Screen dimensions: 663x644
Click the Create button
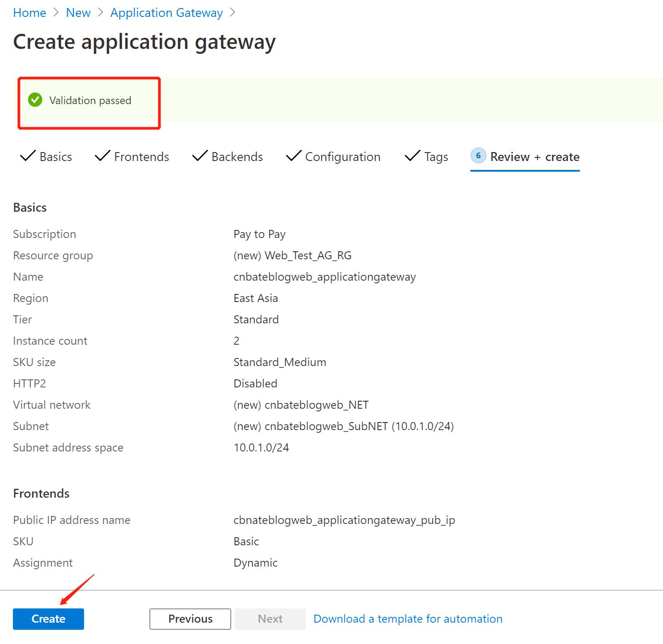pos(48,619)
